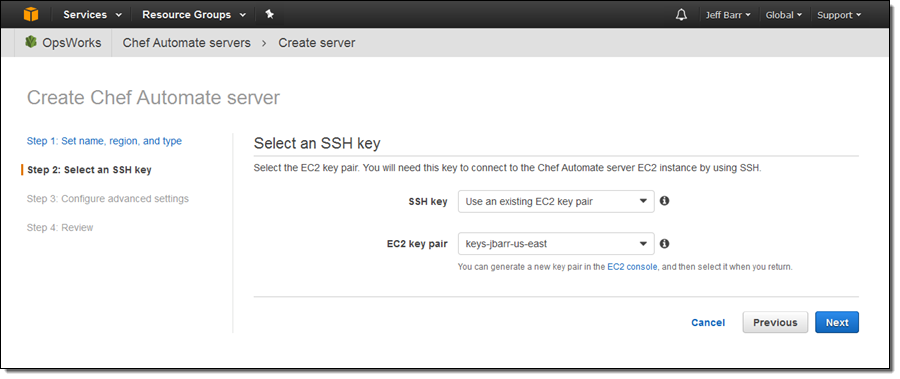Click the pin shortcuts icon in navbar
The height and width of the screenshot is (379, 900).
(269, 14)
